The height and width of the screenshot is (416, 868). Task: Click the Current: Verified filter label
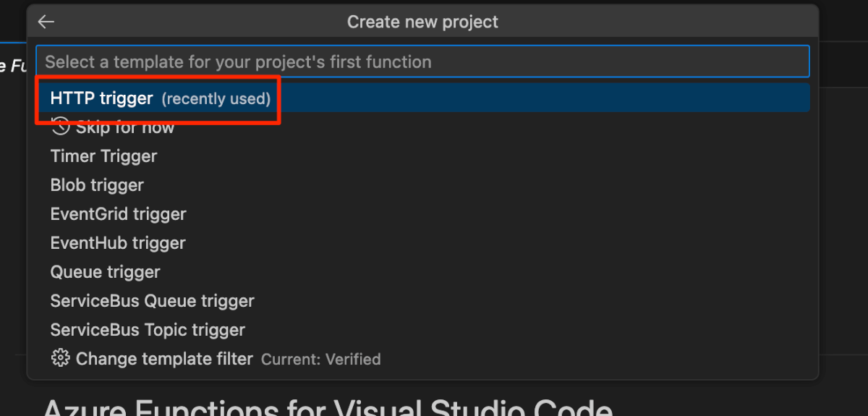[x=320, y=360]
